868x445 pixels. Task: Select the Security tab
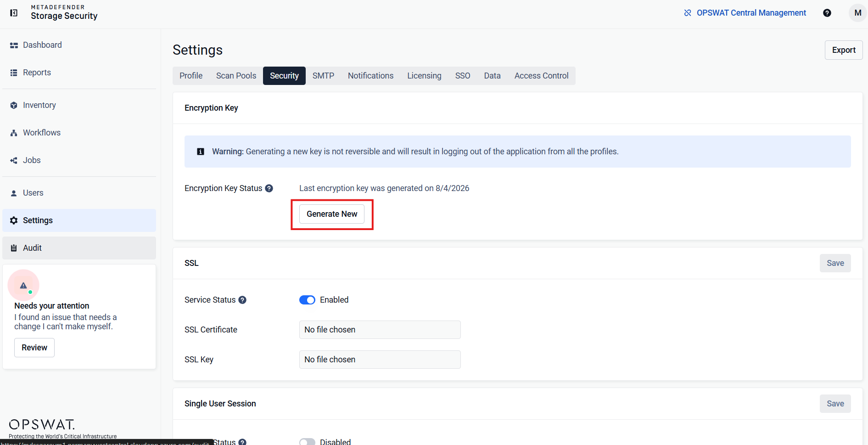click(x=284, y=76)
